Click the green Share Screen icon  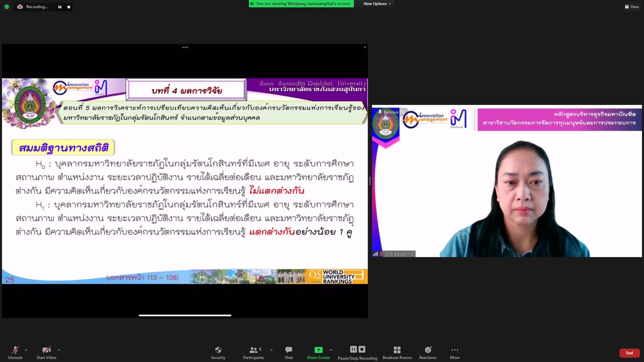tap(318, 350)
